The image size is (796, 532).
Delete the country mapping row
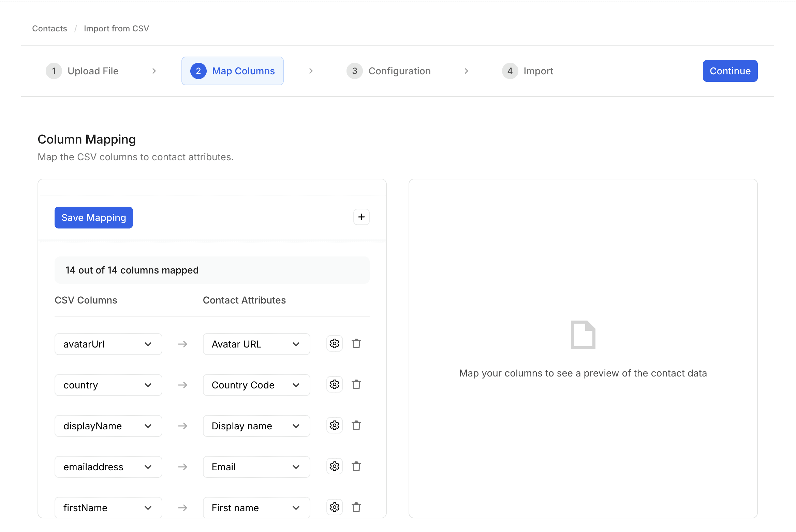coord(356,384)
